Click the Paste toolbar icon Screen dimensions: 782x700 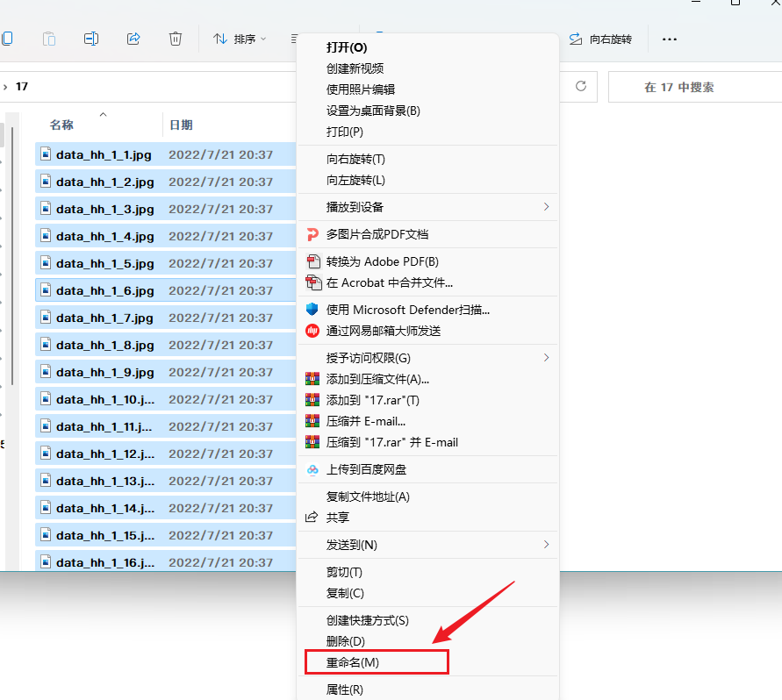point(49,39)
